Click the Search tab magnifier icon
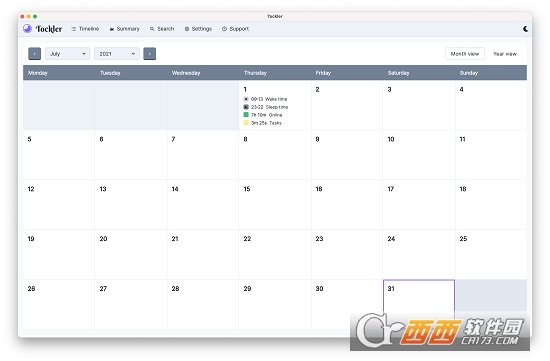 coord(152,29)
